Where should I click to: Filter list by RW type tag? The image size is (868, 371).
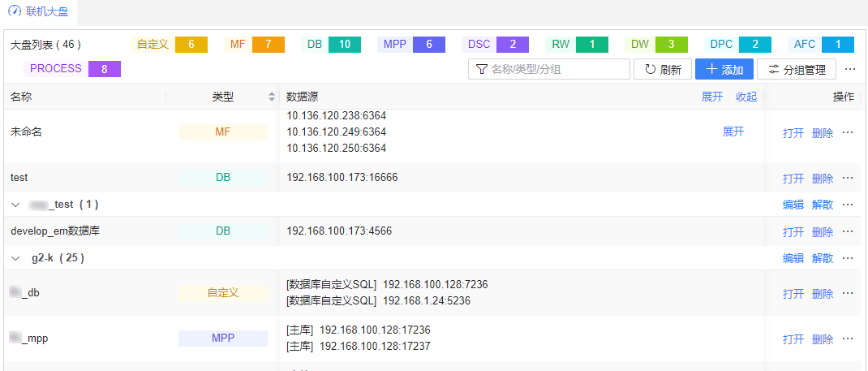click(x=576, y=45)
